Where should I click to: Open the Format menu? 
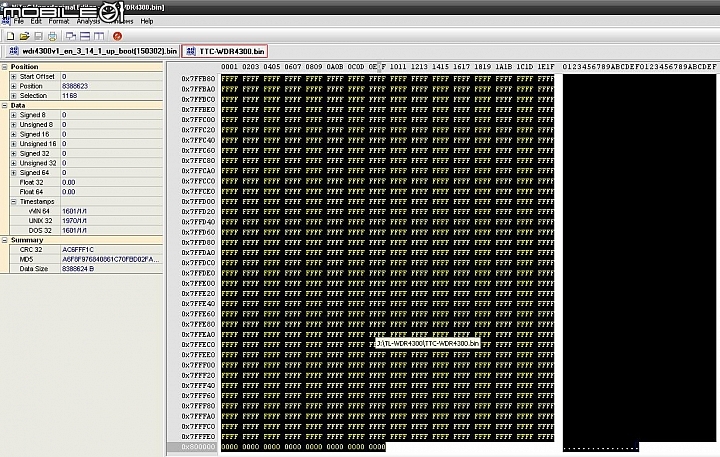[x=59, y=21]
